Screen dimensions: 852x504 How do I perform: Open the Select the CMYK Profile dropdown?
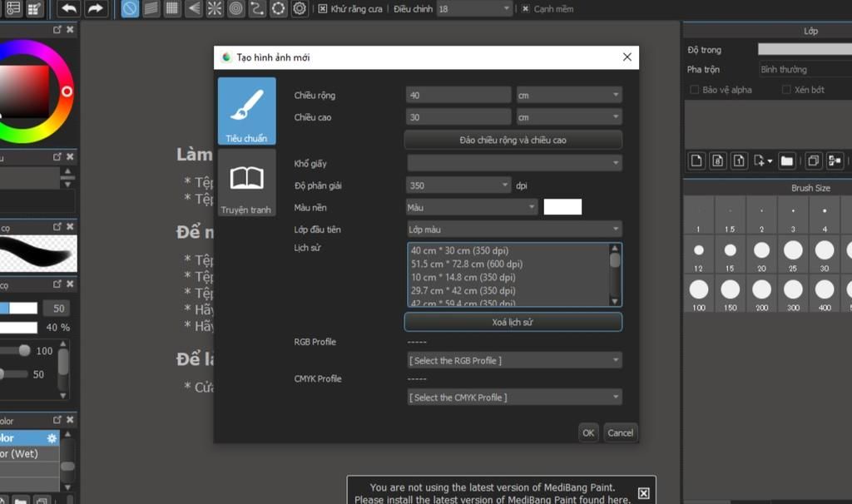(514, 398)
